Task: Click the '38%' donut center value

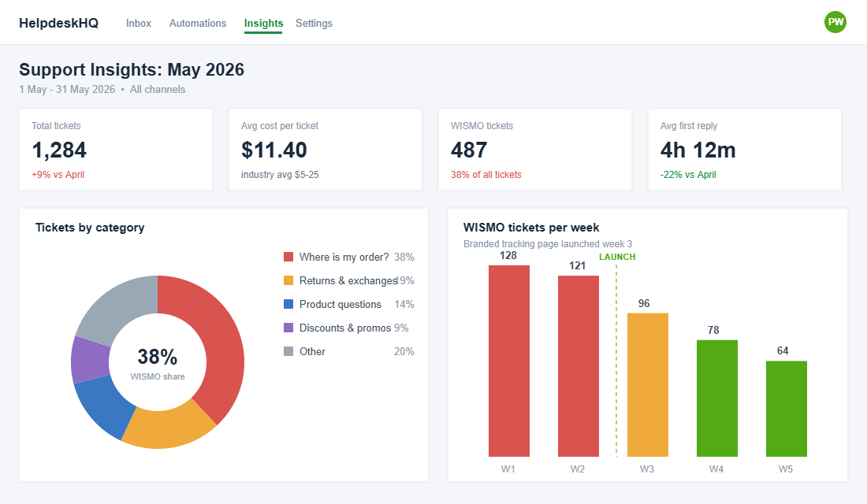Action: [x=158, y=357]
